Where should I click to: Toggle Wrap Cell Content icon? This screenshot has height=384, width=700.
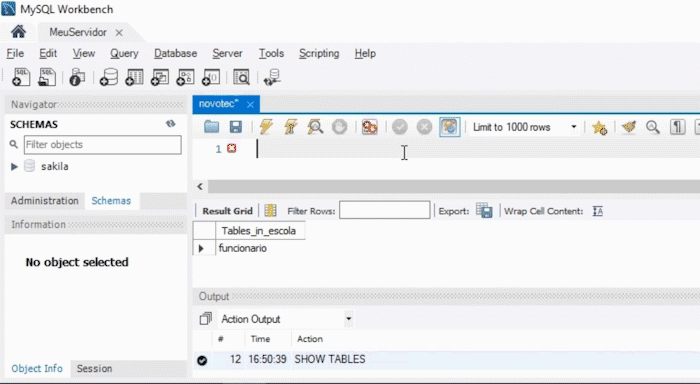point(598,211)
